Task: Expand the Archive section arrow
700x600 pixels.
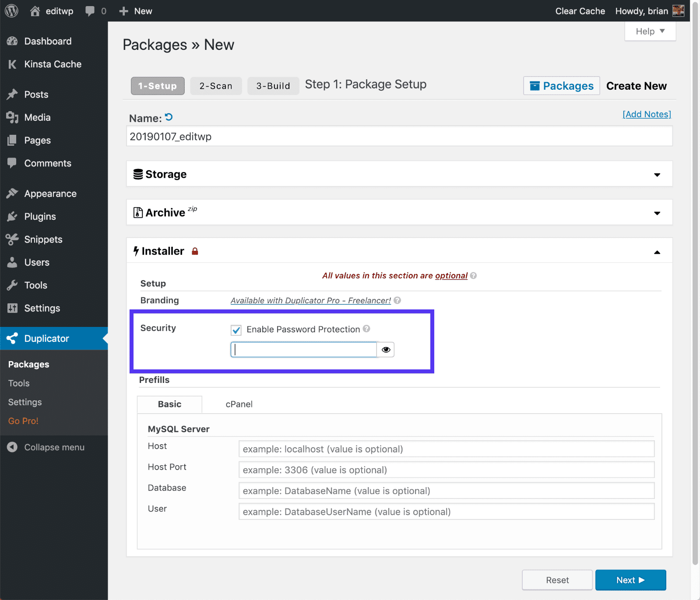Action: [657, 213]
